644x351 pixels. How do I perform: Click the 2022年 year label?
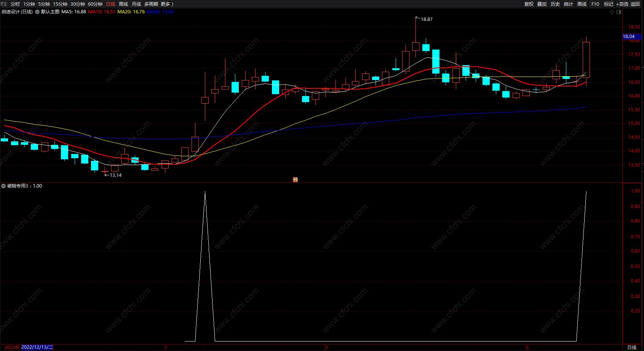coord(12,347)
